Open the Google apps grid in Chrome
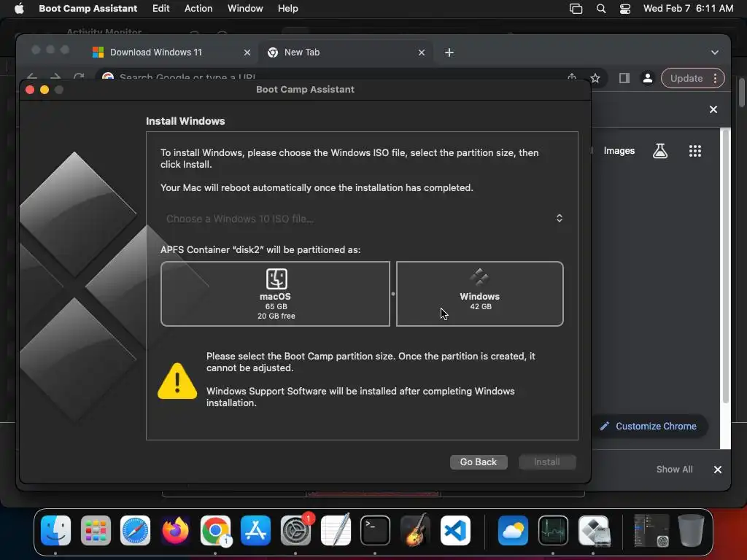Viewport: 747px width, 560px height. pos(694,151)
